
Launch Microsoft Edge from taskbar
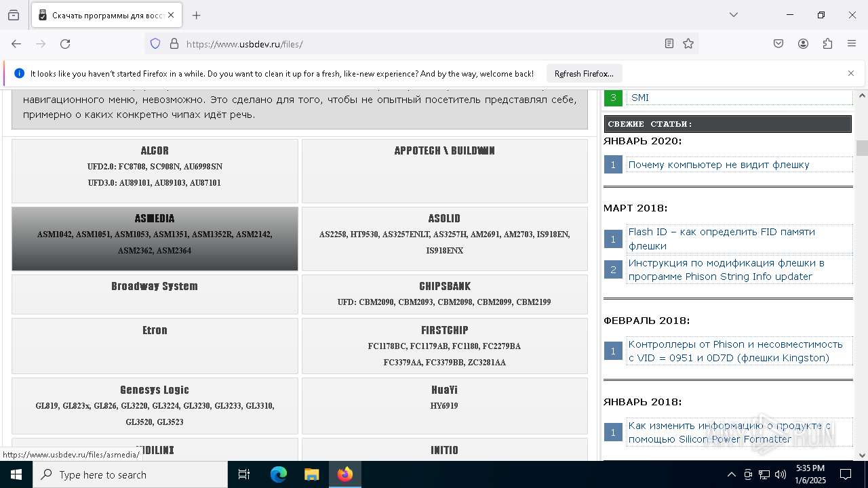tap(279, 474)
